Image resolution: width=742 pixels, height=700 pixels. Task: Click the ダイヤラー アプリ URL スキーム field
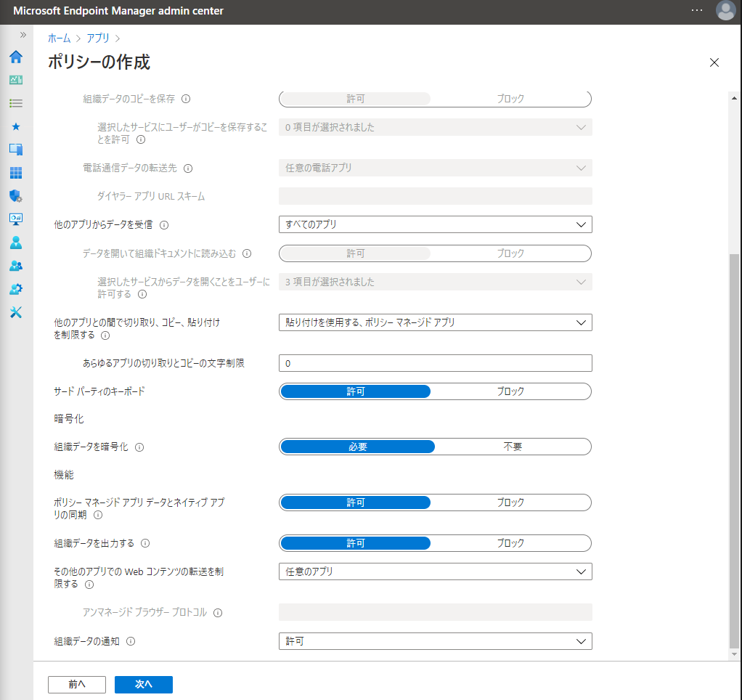[x=436, y=196]
